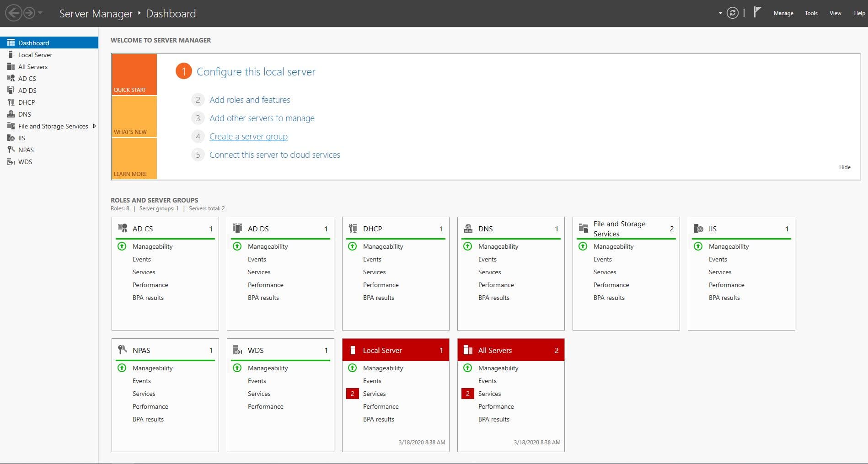Click the IIS tile header icon
868x464 pixels.
[x=699, y=228]
